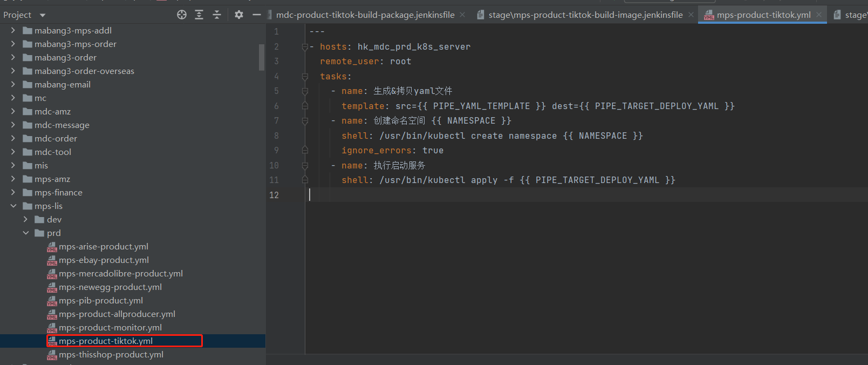Select mps-thisshop-product.yml file
This screenshot has width=868, height=365.
point(111,354)
